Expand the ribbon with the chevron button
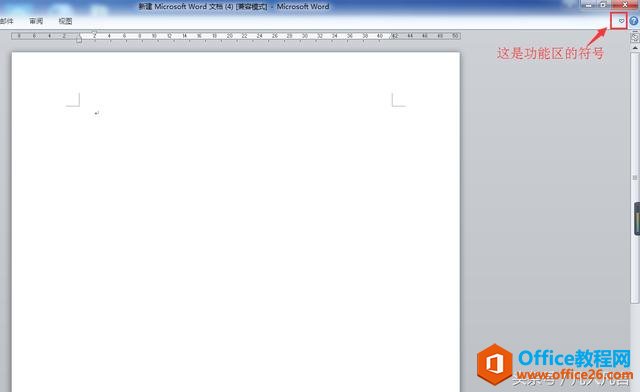 point(621,21)
